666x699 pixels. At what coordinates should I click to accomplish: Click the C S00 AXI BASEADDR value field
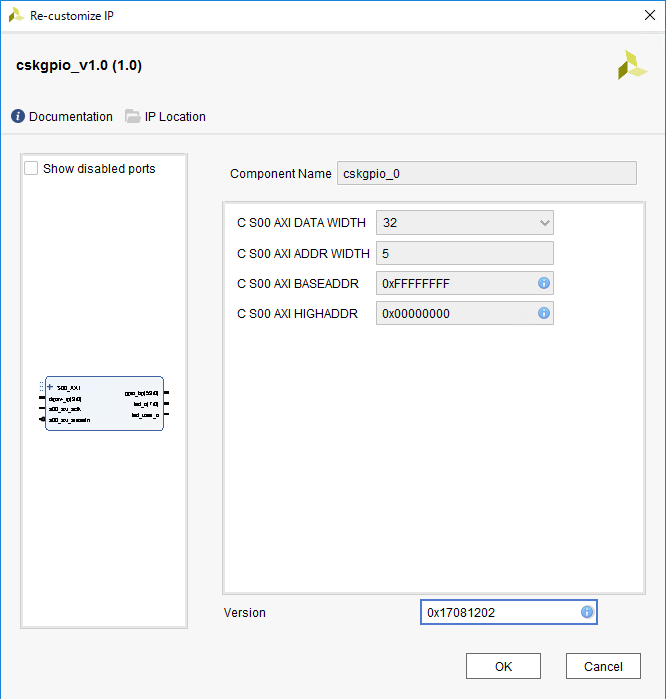click(x=455, y=283)
